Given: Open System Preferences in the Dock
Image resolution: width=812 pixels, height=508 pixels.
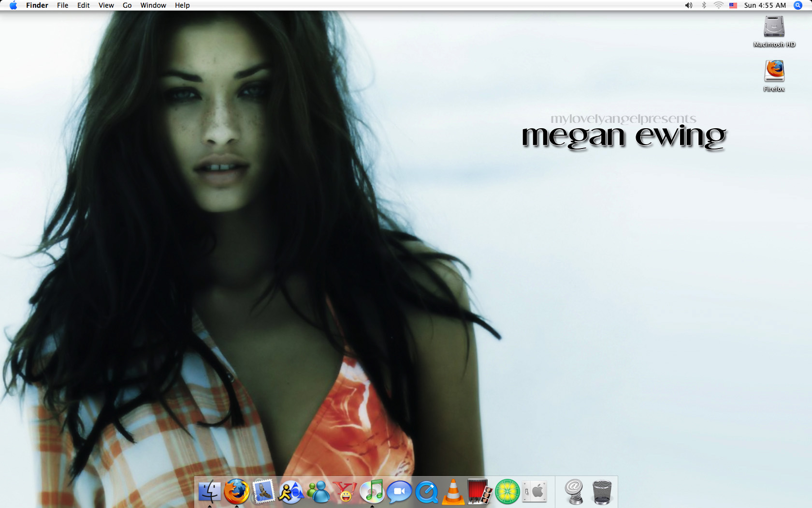Looking at the screenshot, I should [x=535, y=492].
